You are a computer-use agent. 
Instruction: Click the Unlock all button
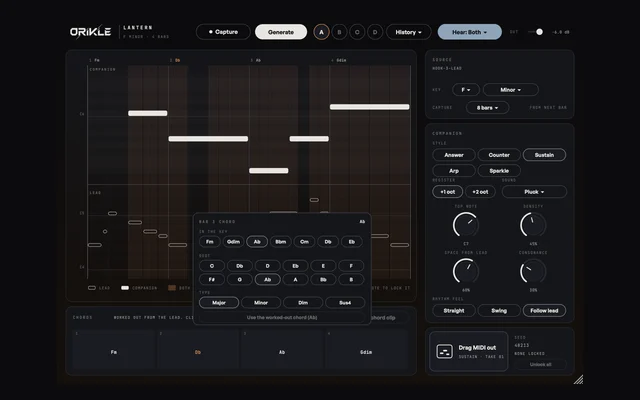pos(540,364)
